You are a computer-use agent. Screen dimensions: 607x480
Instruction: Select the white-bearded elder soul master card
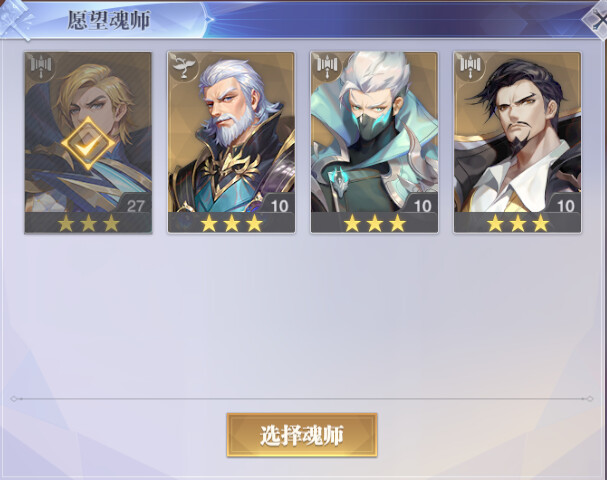click(x=231, y=142)
